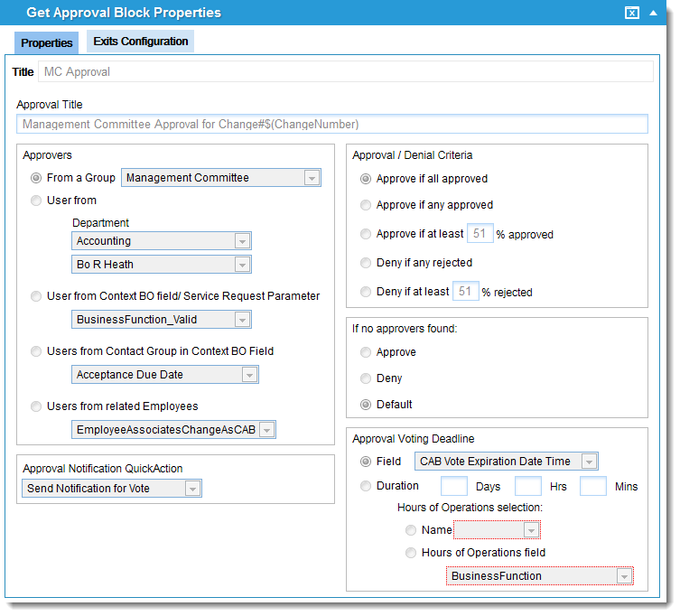Click the close X icon in header
The image size is (680, 616).
coord(632,13)
